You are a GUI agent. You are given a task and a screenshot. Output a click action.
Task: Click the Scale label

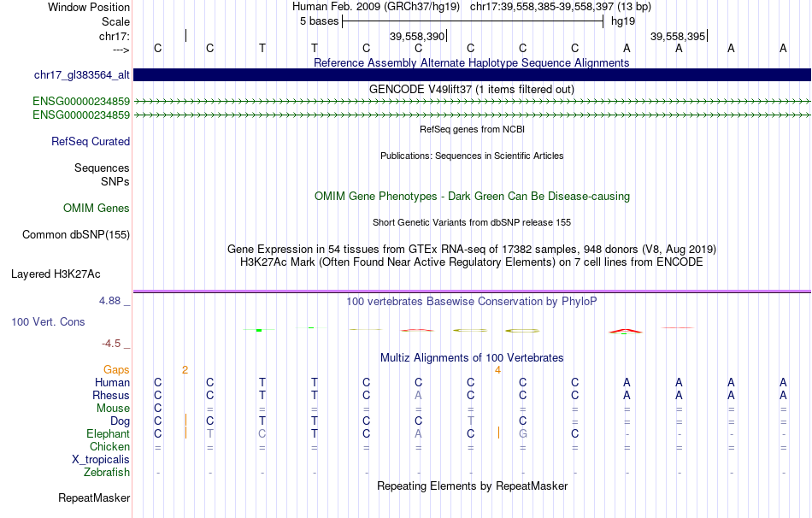116,21
